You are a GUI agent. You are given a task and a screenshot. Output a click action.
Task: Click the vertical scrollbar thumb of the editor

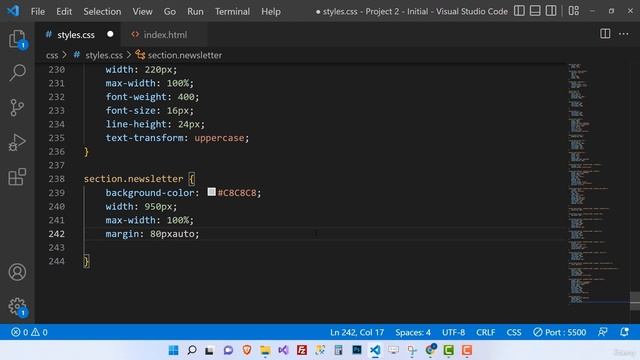pos(635,301)
